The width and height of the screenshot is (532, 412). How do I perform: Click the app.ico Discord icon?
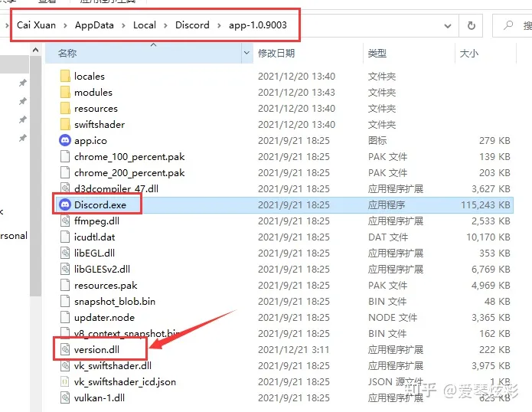(x=65, y=140)
